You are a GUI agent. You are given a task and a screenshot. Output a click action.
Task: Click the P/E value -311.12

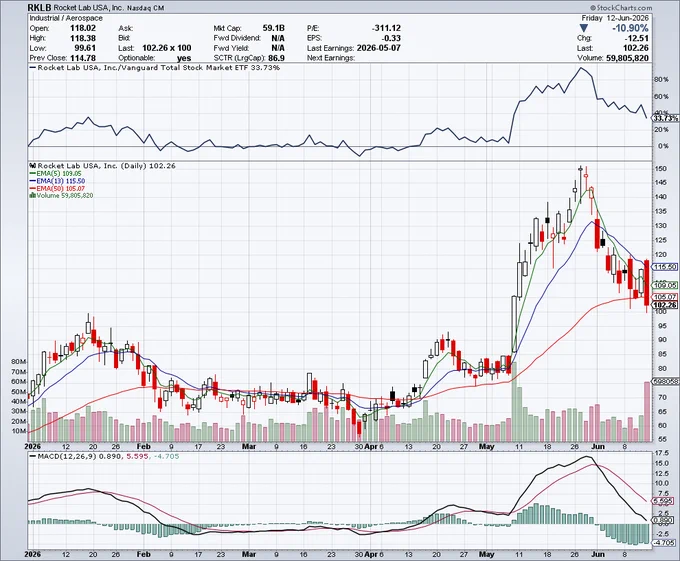pos(386,28)
